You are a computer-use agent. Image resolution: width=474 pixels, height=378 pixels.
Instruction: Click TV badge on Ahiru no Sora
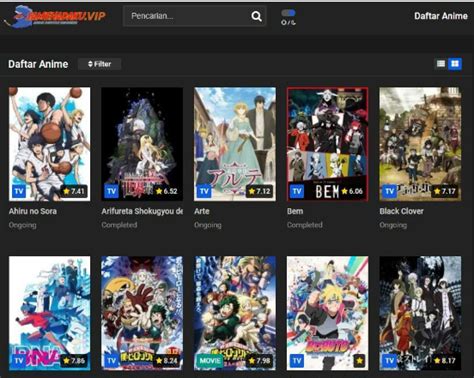pos(19,191)
